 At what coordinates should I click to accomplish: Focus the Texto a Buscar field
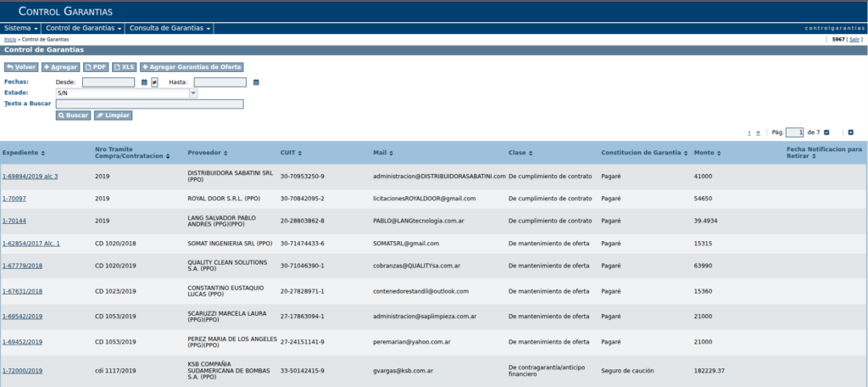149,104
